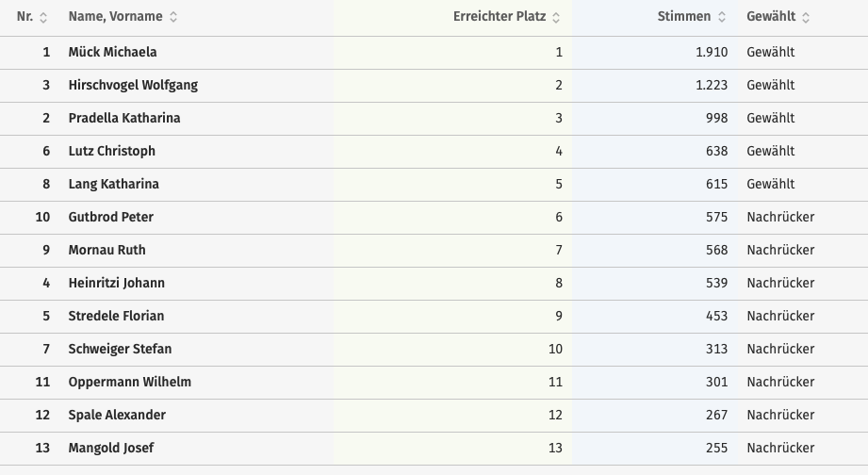This screenshot has height=475, width=868.
Task: Click sort arrows next to Name, Vorname
Action: tap(173, 17)
